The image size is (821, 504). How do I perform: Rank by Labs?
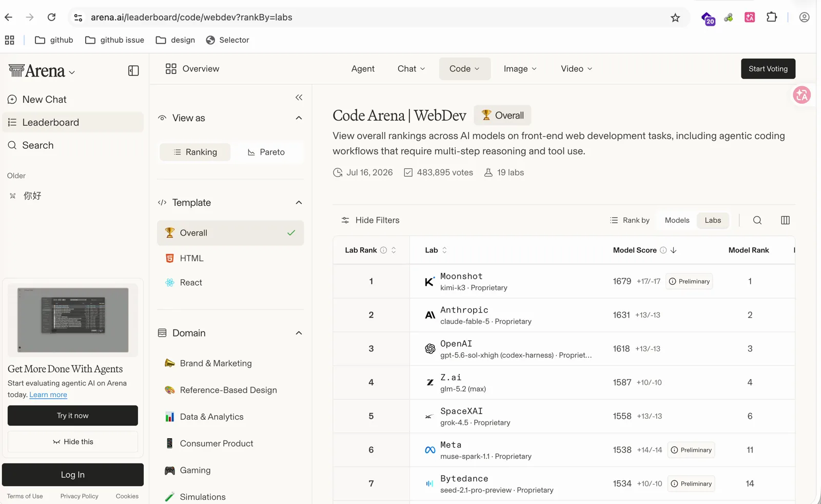point(713,220)
